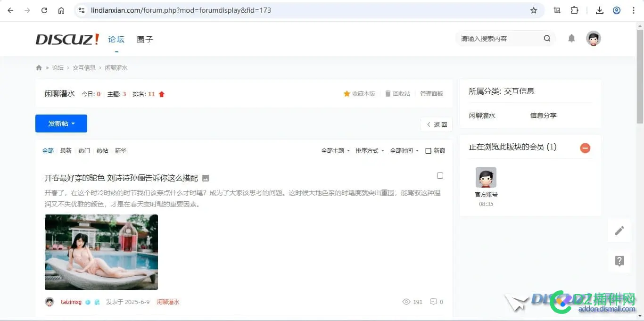Open the browser profile icon

[617, 10]
